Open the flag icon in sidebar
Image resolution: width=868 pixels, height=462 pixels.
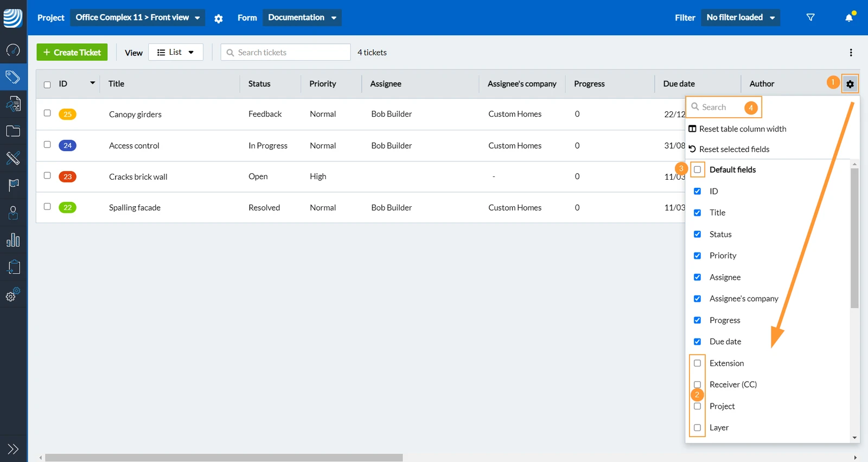(x=13, y=185)
